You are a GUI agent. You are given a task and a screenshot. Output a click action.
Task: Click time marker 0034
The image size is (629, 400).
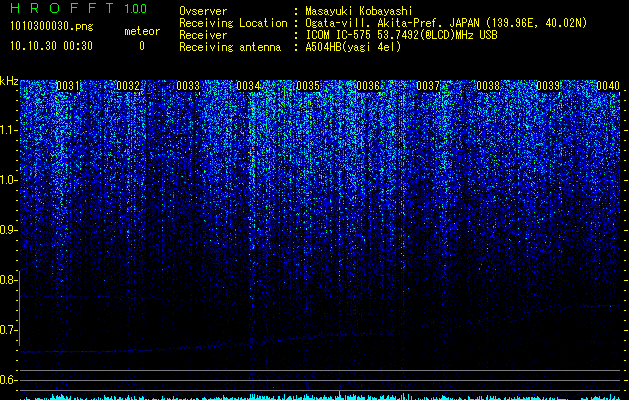(x=248, y=86)
